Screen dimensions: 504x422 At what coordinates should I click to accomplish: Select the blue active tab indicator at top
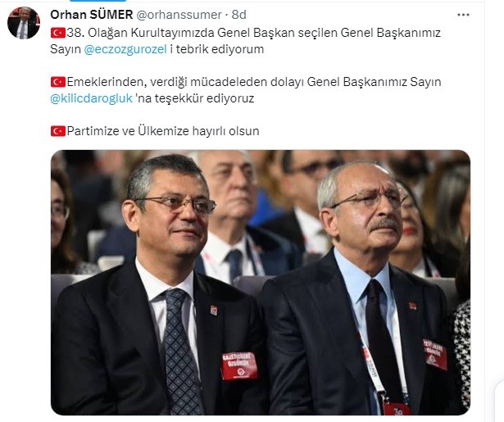pos(98,1)
